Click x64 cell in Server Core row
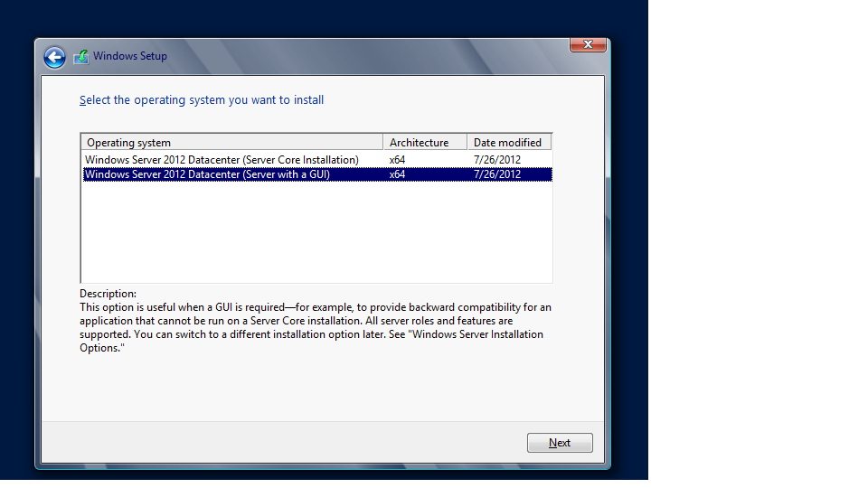This screenshot has width=868, height=488. click(x=397, y=160)
